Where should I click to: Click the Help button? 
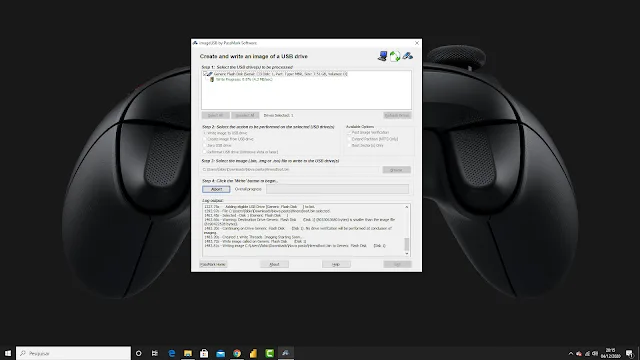336,264
